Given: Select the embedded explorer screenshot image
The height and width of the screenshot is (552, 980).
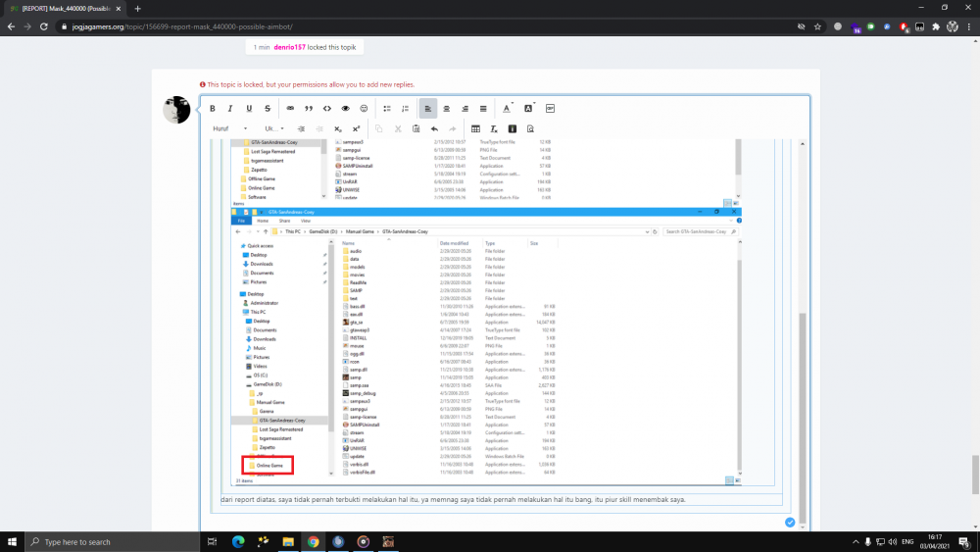Looking at the screenshot, I should [x=486, y=347].
